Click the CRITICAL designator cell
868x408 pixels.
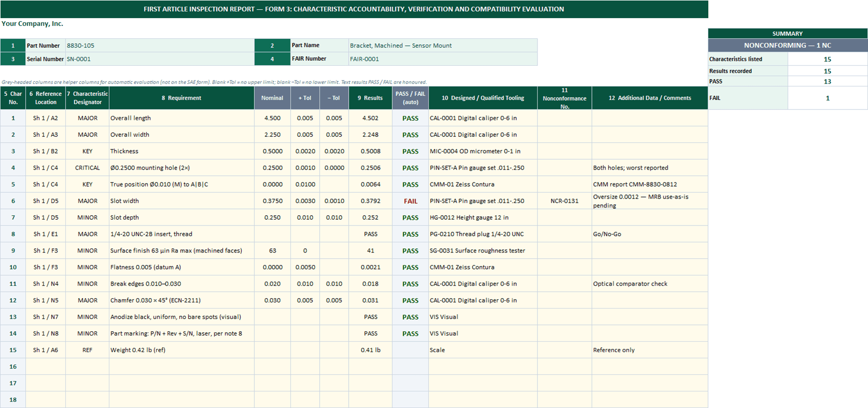(87, 168)
